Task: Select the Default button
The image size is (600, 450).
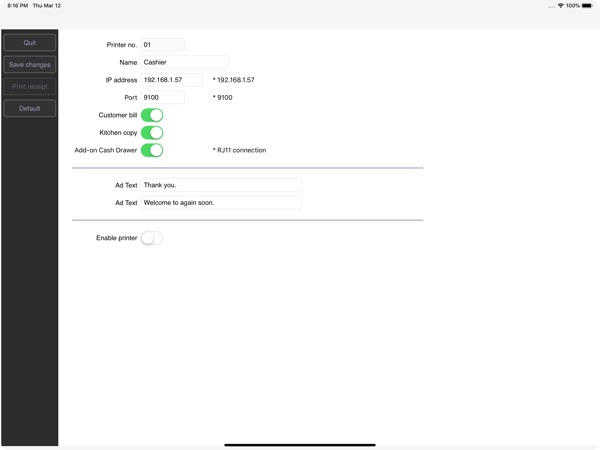Action: [29, 108]
